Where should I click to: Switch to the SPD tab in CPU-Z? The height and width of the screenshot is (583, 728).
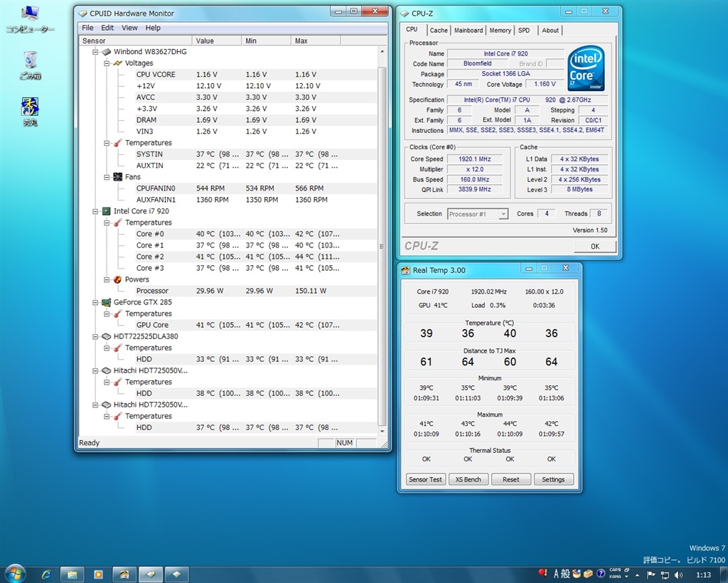click(x=524, y=30)
